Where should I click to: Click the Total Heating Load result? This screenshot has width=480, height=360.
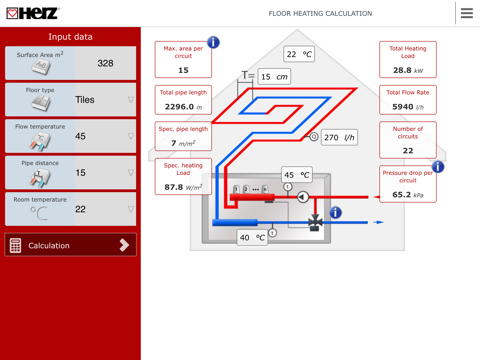(408, 59)
